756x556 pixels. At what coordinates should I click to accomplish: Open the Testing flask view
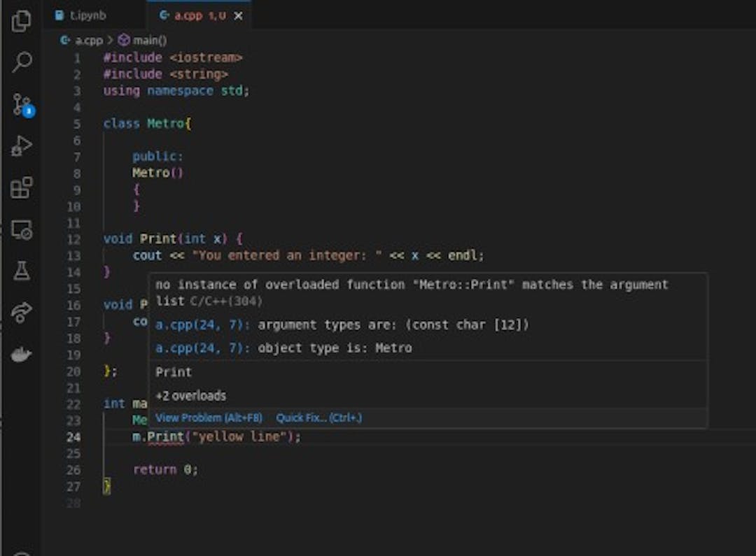[22, 271]
